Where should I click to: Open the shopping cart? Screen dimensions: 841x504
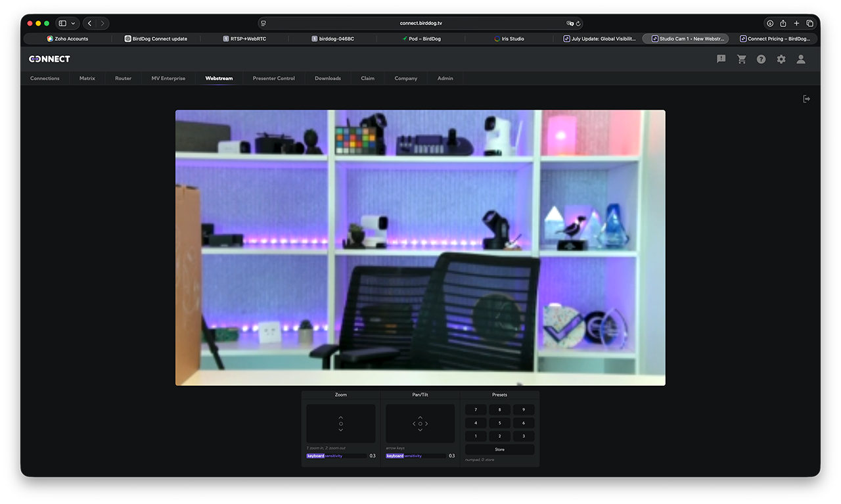[x=741, y=59]
